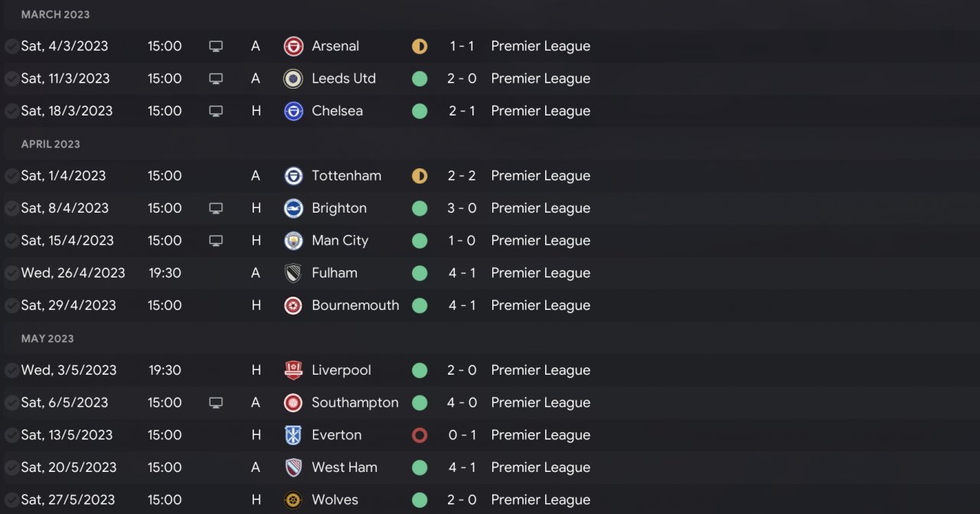Click the TV icon on Southampton fixture
Image resolution: width=980 pixels, height=514 pixels.
[x=216, y=402]
